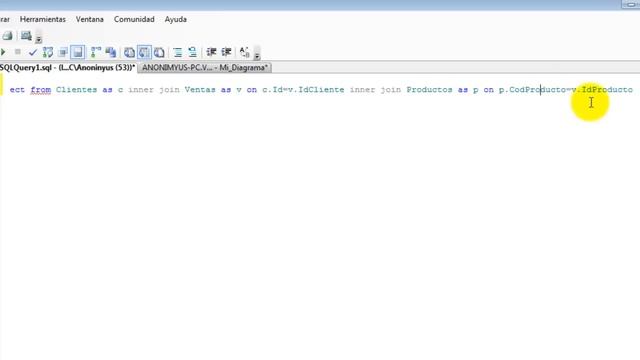Open the Herramientas menu
The image size is (640, 360).
[x=42, y=19]
